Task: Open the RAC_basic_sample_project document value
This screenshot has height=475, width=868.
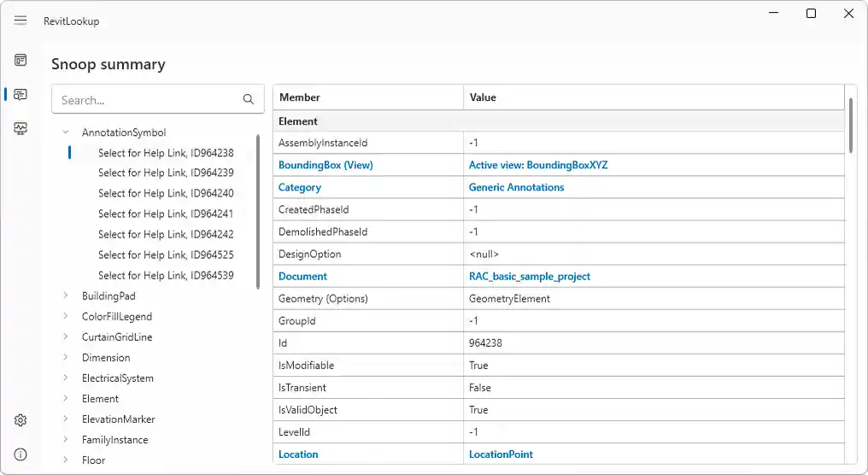Action: (529, 277)
